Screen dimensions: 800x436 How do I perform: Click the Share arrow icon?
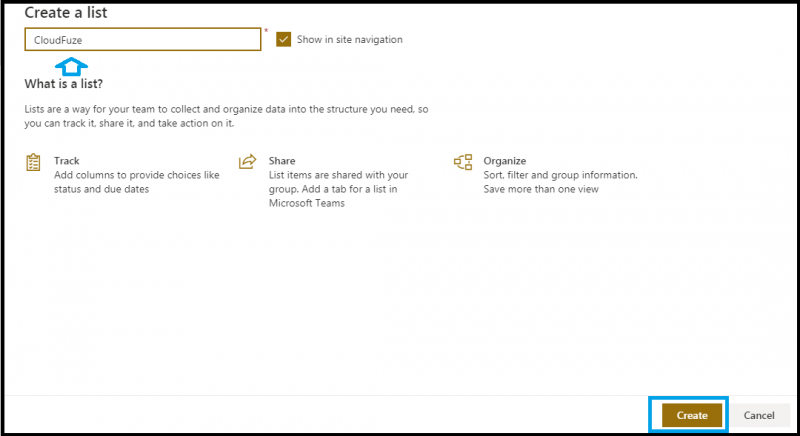(247, 162)
